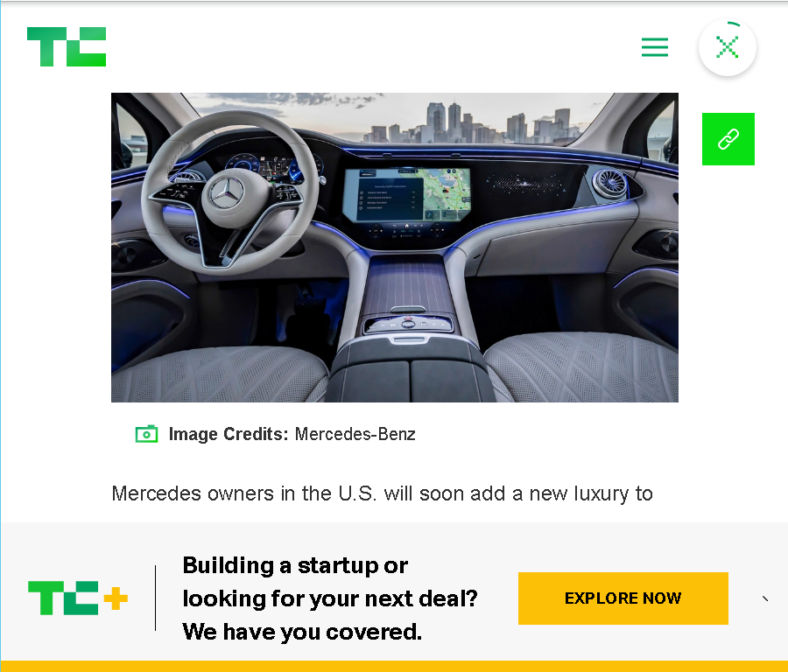Open the Mercedes interior article photo
788x672 pixels.
(x=395, y=247)
